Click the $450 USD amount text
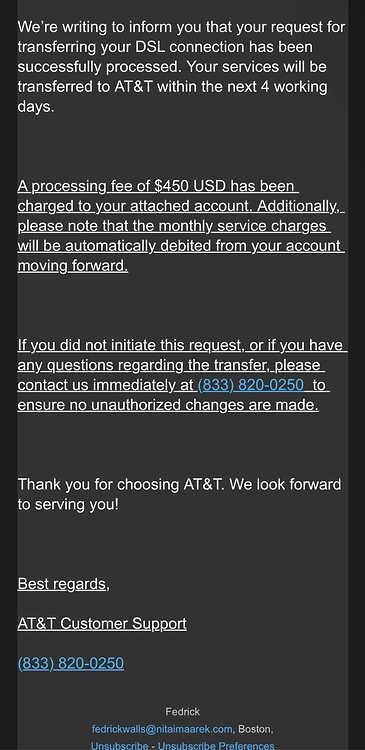Image resolution: width=365 pixels, height=750 pixels. pyautogui.click(x=190, y=186)
